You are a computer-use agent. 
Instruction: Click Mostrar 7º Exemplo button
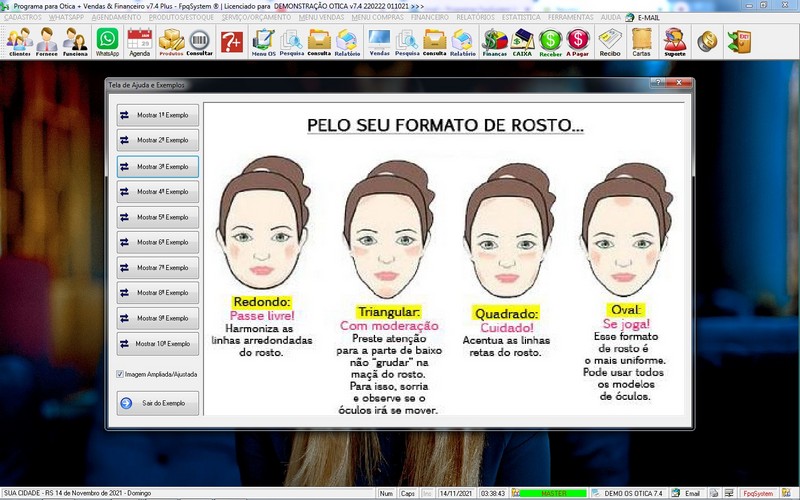158,268
